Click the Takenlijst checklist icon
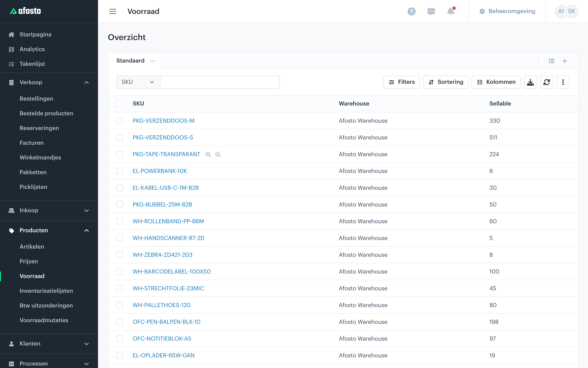588x368 pixels. tap(11, 64)
